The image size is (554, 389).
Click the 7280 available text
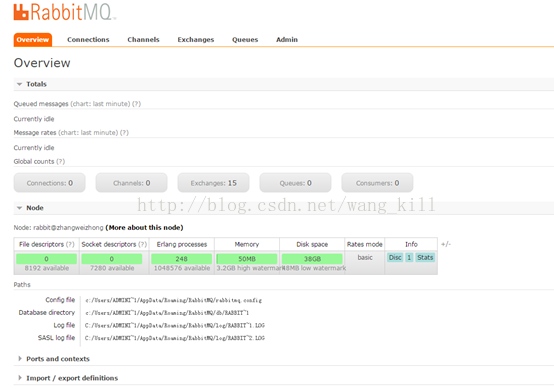pos(112,268)
